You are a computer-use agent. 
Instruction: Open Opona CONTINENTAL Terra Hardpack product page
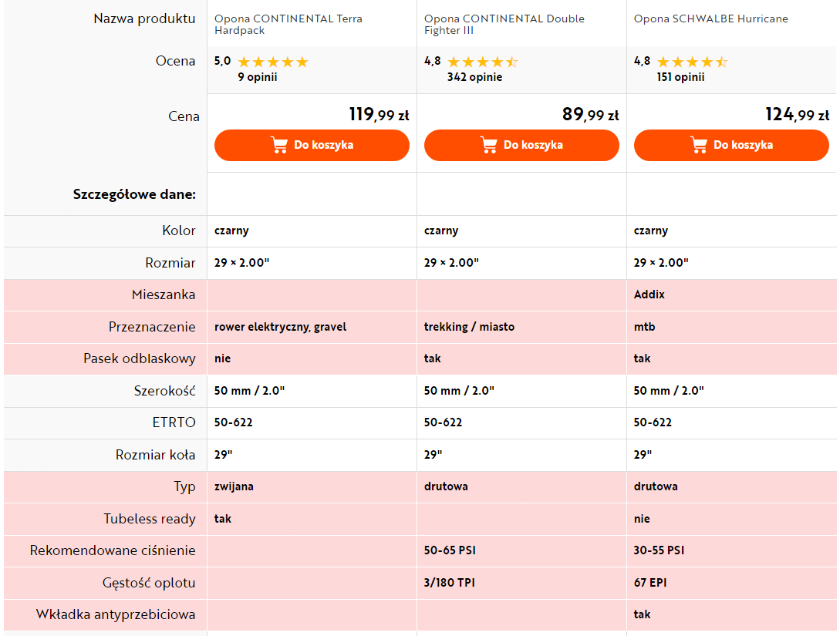(288, 25)
